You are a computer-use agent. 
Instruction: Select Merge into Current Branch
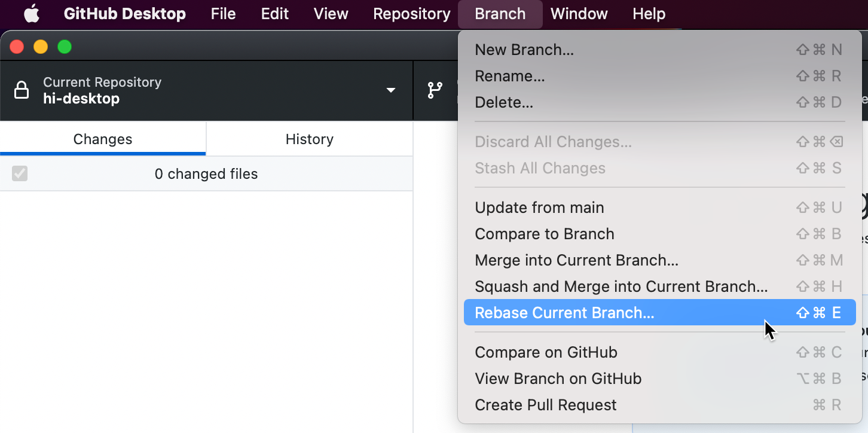point(576,260)
